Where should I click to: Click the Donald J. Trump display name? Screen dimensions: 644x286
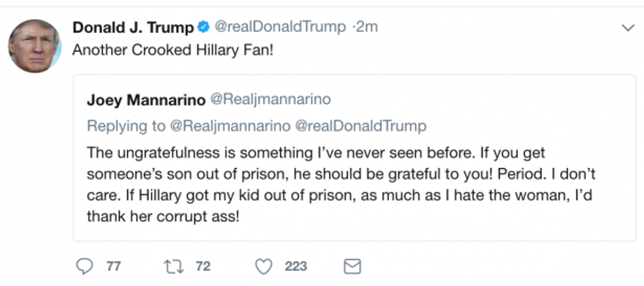(133, 28)
